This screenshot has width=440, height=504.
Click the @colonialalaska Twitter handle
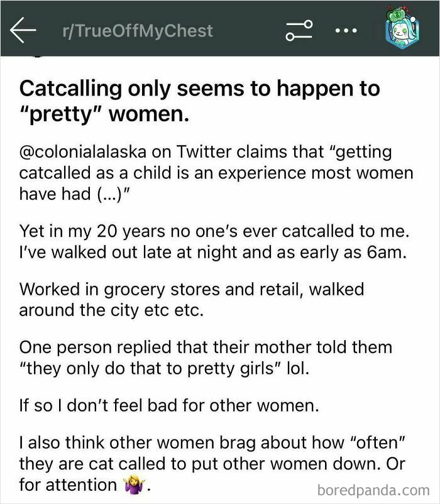point(69,151)
